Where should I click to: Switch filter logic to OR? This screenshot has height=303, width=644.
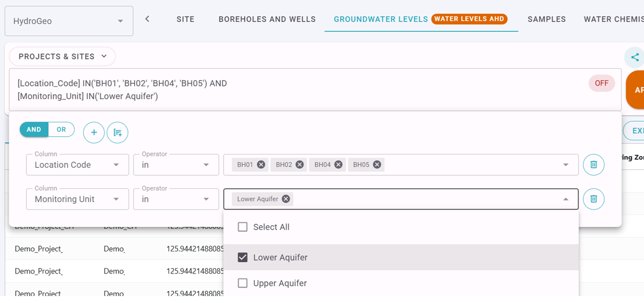click(x=61, y=130)
